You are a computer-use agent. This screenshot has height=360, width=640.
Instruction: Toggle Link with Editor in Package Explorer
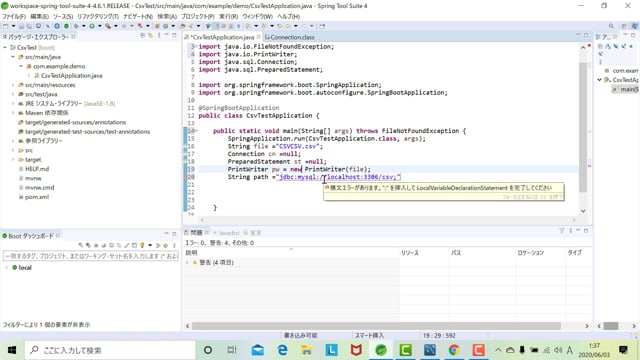point(150,36)
